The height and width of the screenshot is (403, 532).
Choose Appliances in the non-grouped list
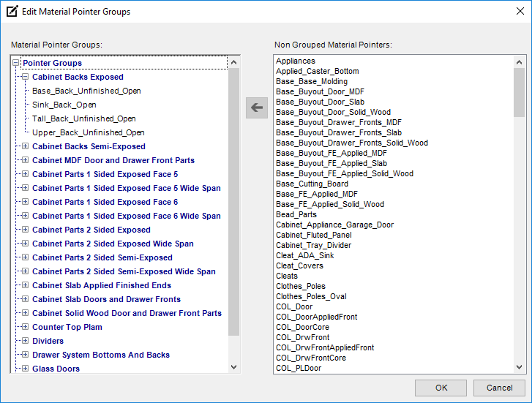pyautogui.click(x=296, y=61)
